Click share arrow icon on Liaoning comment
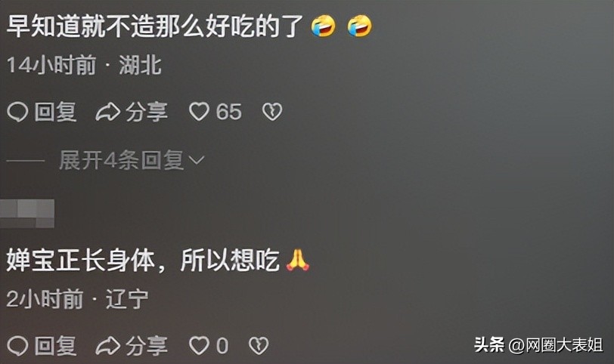The height and width of the screenshot is (364, 614). click(107, 346)
